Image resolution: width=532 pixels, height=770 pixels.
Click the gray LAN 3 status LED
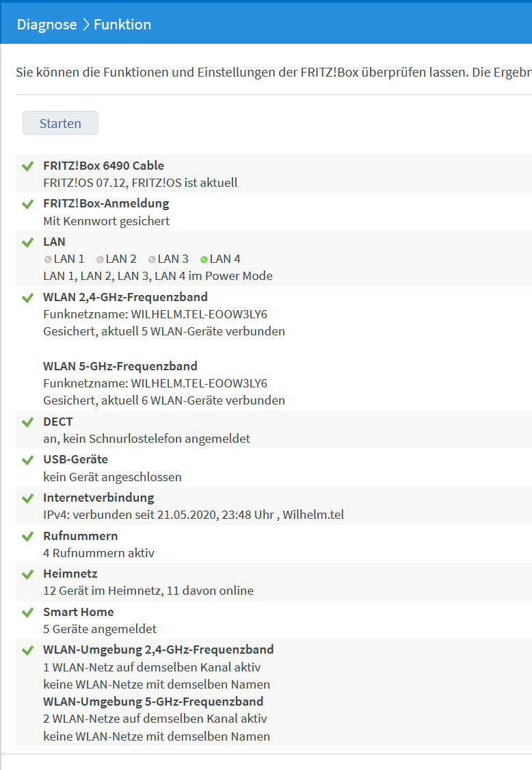tap(152, 259)
